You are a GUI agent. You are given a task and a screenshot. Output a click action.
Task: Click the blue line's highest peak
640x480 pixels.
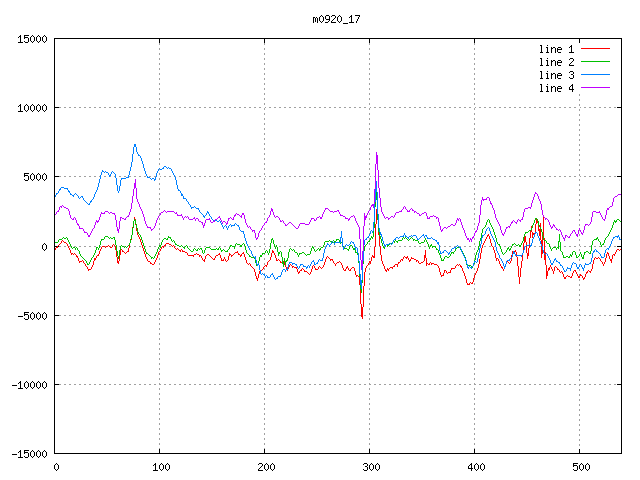(135, 144)
